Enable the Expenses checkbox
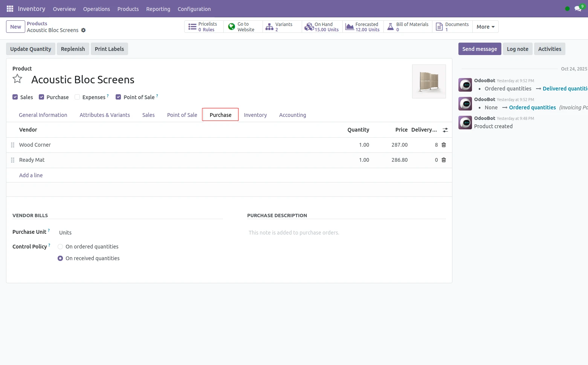 click(77, 97)
